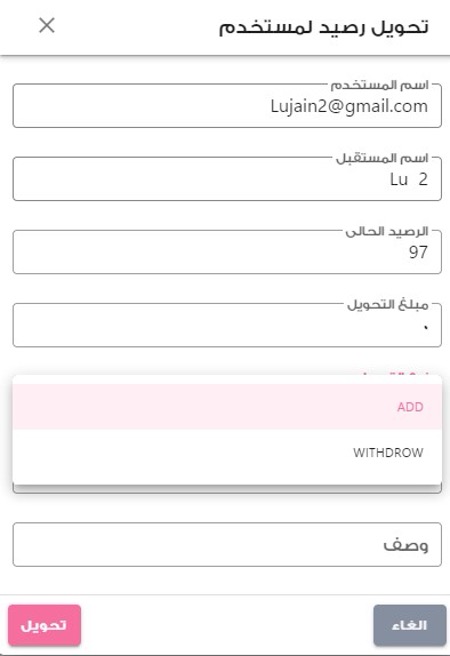Close the transfer balance dialog with X
Image resolution: width=450 pixels, height=656 pixels.
46,26
